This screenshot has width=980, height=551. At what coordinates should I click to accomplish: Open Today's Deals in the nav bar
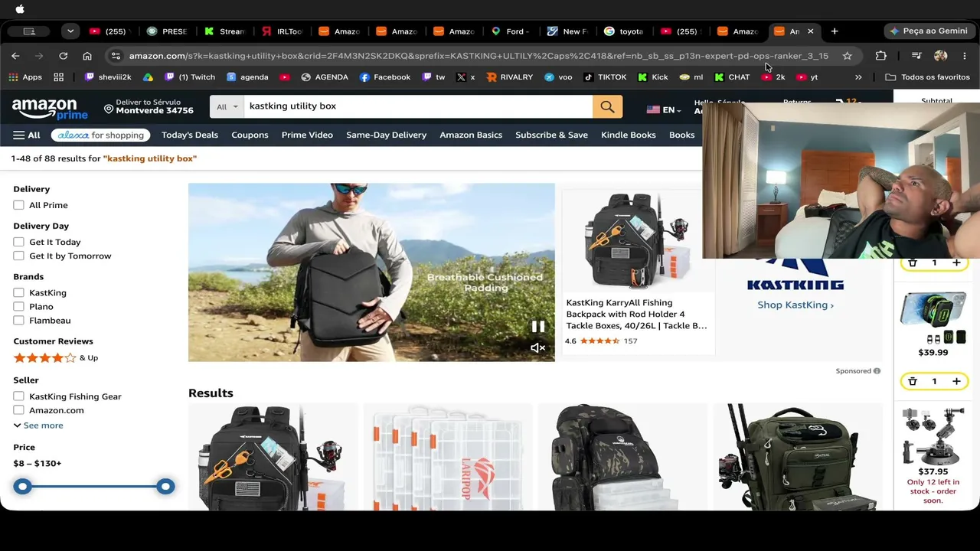(x=190, y=135)
